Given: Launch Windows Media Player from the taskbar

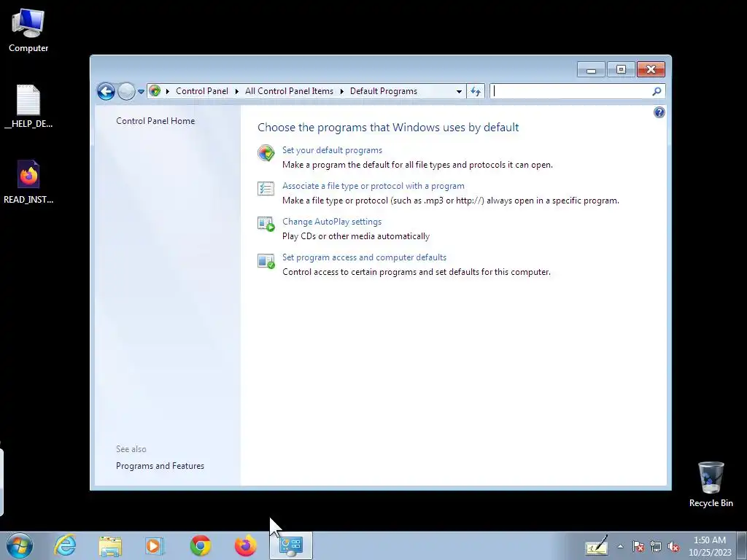Looking at the screenshot, I should [x=155, y=546].
